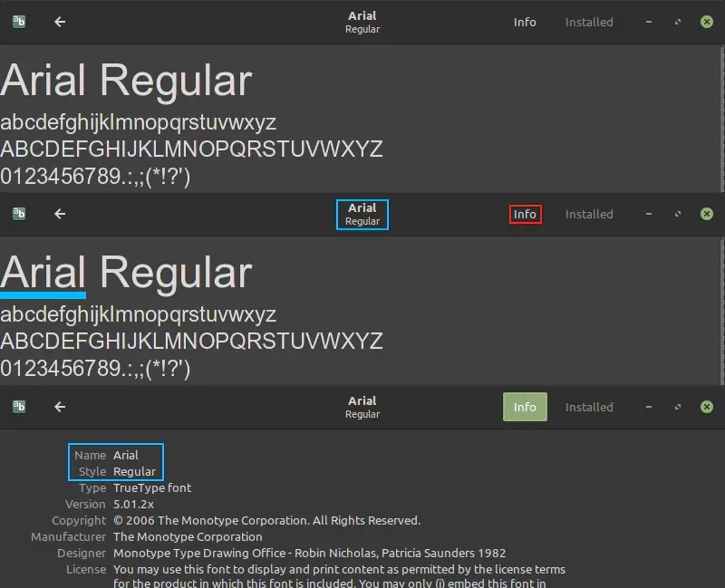This screenshot has width=725, height=588.
Task: Click 'Arial Regular' title in topmost window header
Action: pyautogui.click(x=362, y=22)
